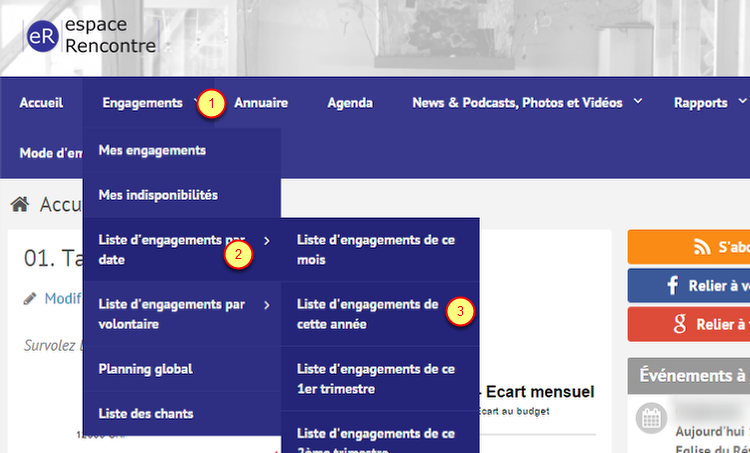Select Mes indisponibilités
Image resolution: width=750 pixels, height=453 pixels.
point(182,195)
